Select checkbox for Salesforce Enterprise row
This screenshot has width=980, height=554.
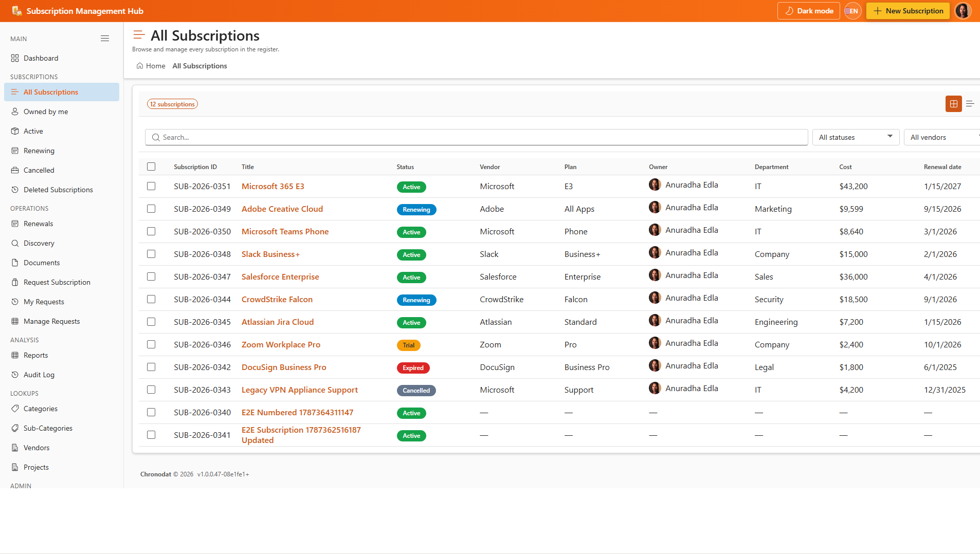pos(151,276)
